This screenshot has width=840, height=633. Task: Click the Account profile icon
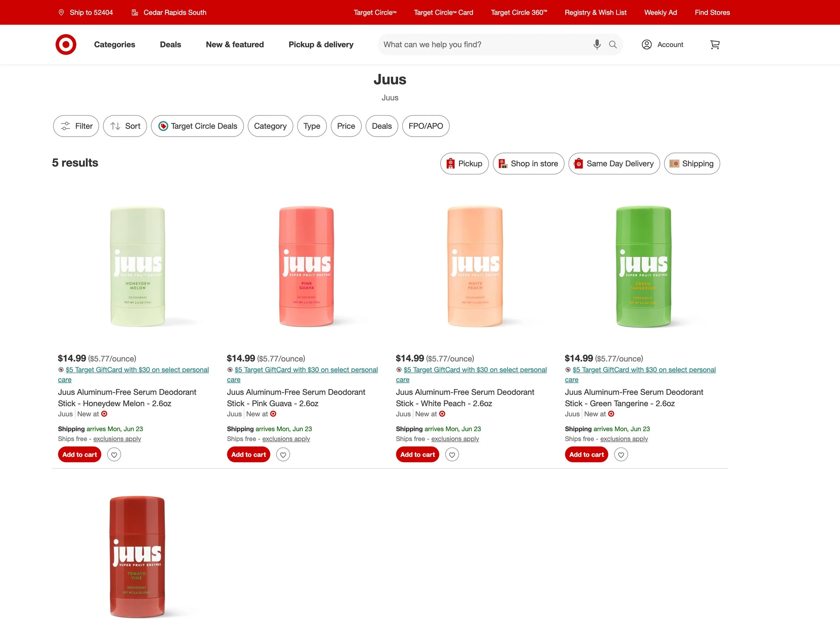tap(646, 44)
